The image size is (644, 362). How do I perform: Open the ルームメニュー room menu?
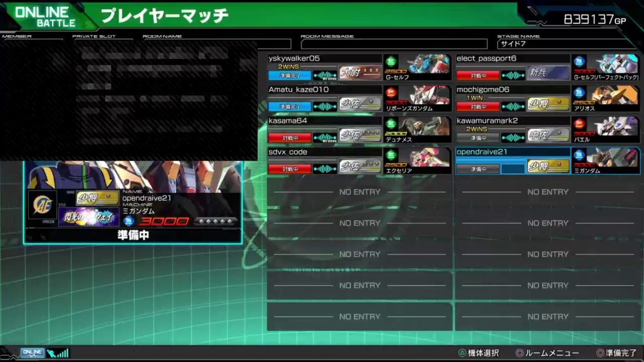(547, 353)
